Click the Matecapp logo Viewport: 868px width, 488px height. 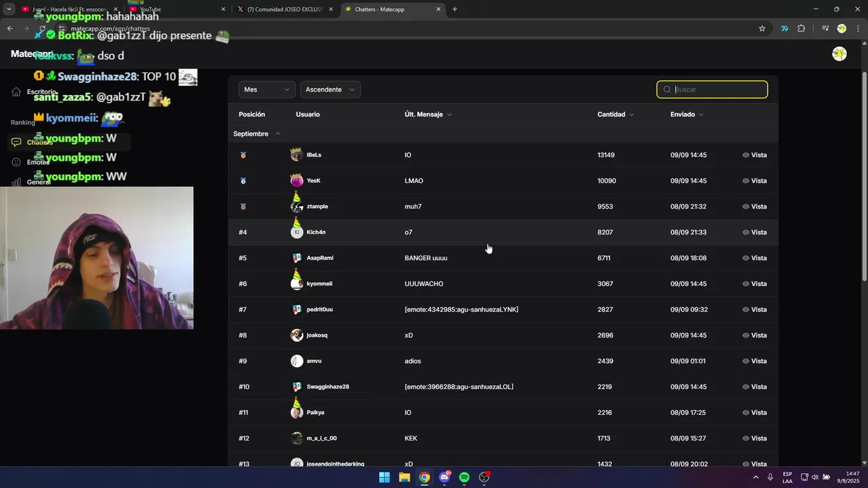pyautogui.click(x=32, y=54)
